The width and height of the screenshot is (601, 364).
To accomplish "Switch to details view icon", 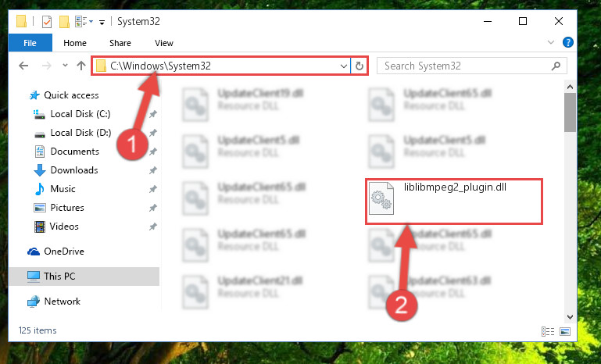I will click(548, 331).
